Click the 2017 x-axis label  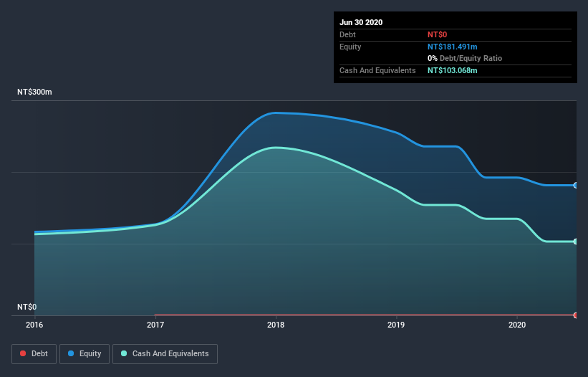pyautogui.click(x=155, y=325)
